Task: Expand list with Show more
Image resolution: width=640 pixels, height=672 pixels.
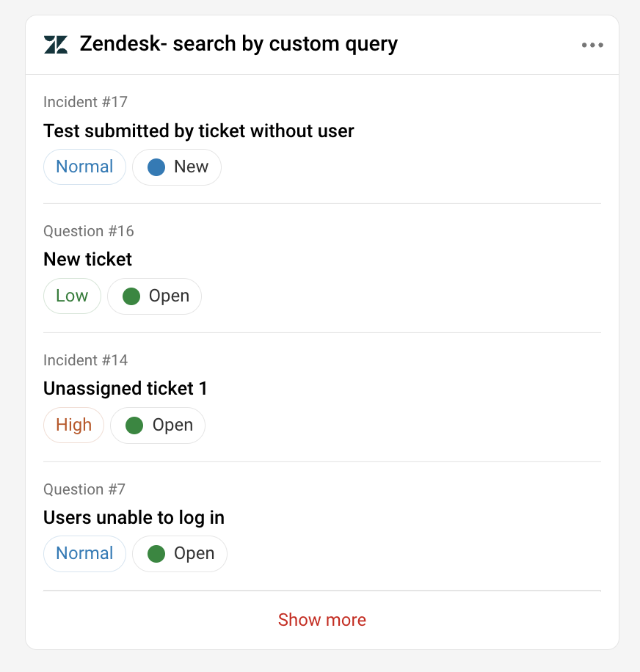Action: pyautogui.click(x=321, y=620)
